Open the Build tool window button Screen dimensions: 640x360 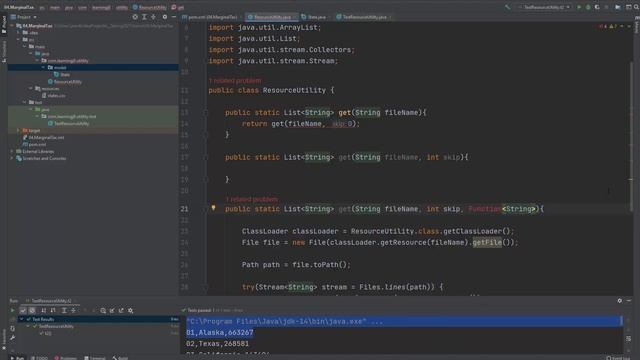click(120, 358)
